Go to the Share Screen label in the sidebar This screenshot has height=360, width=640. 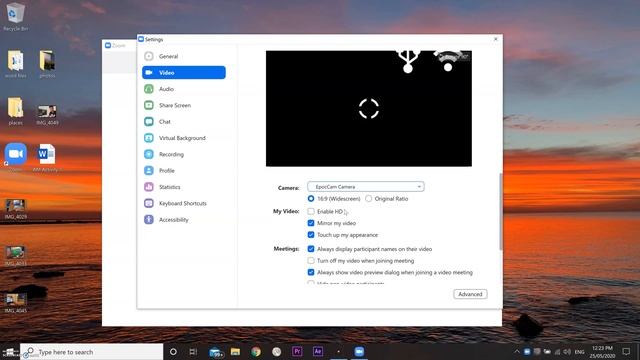175,105
